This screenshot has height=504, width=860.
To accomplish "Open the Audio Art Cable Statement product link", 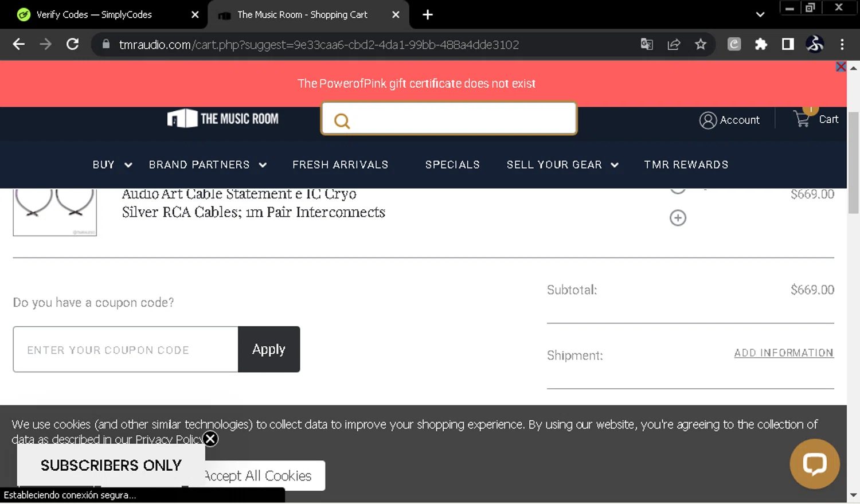I will pyautogui.click(x=253, y=203).
